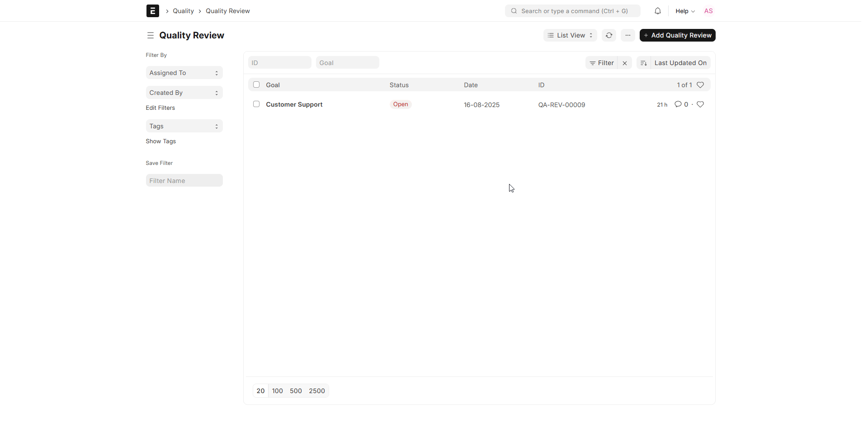Image resolution: width=868 pixels, height=427 pixels.
Task: Toggle sort direction icon
Action: tap(644, 63)
